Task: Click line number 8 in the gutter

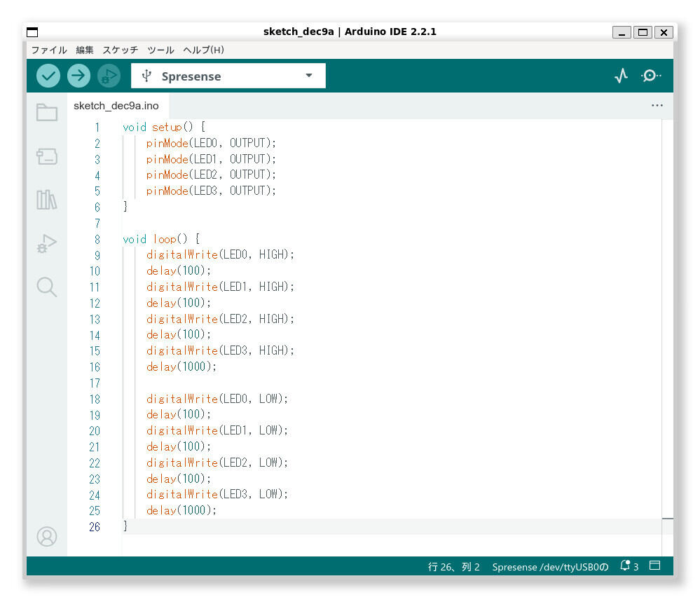Action: 97,240
